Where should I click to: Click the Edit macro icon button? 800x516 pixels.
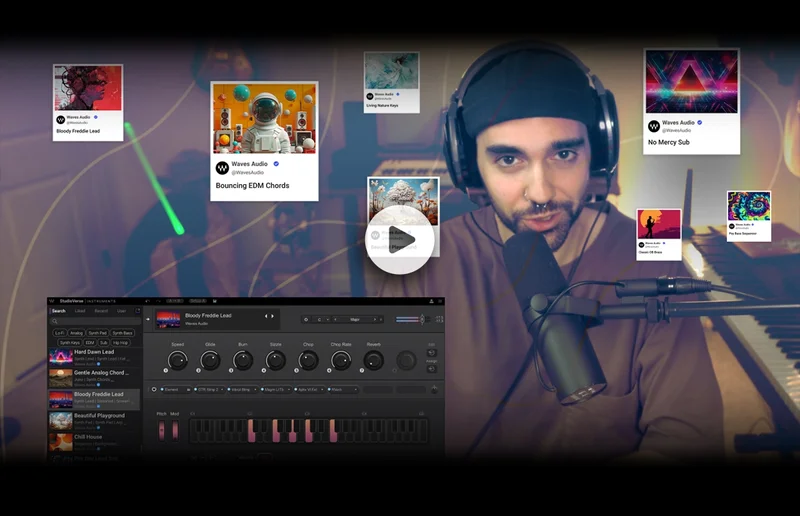[432, 353]
